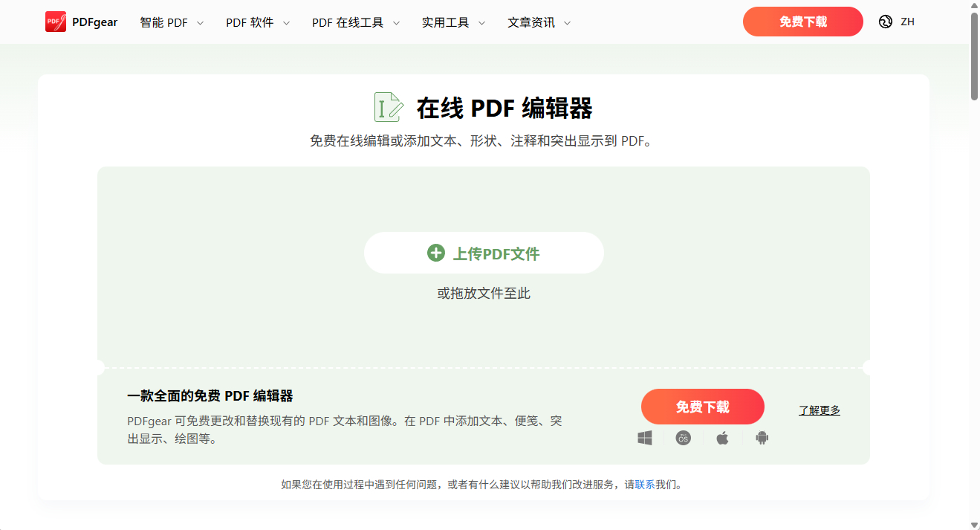Click the PDFgear logo icon
Screen dimensions: 980x530
54,22
